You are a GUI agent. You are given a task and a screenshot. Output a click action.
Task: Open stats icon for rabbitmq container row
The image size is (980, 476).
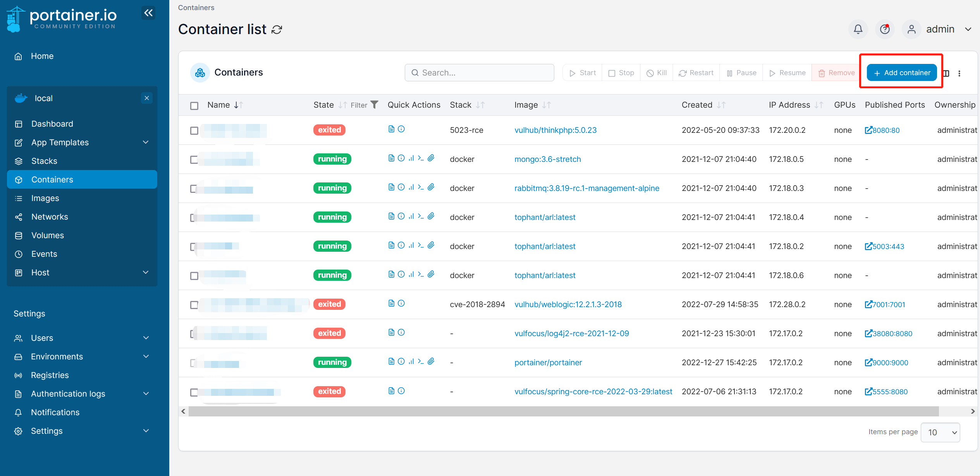(411, 187)
